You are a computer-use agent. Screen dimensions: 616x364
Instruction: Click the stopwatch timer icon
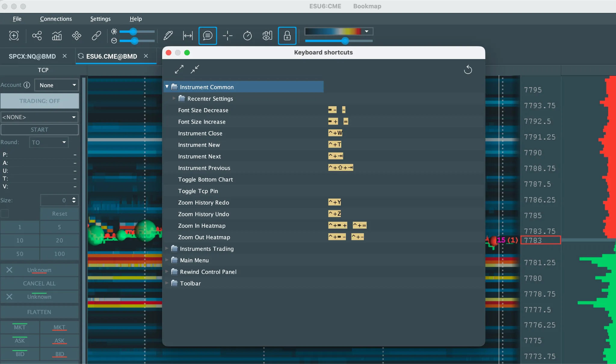[x=247, y=35]
